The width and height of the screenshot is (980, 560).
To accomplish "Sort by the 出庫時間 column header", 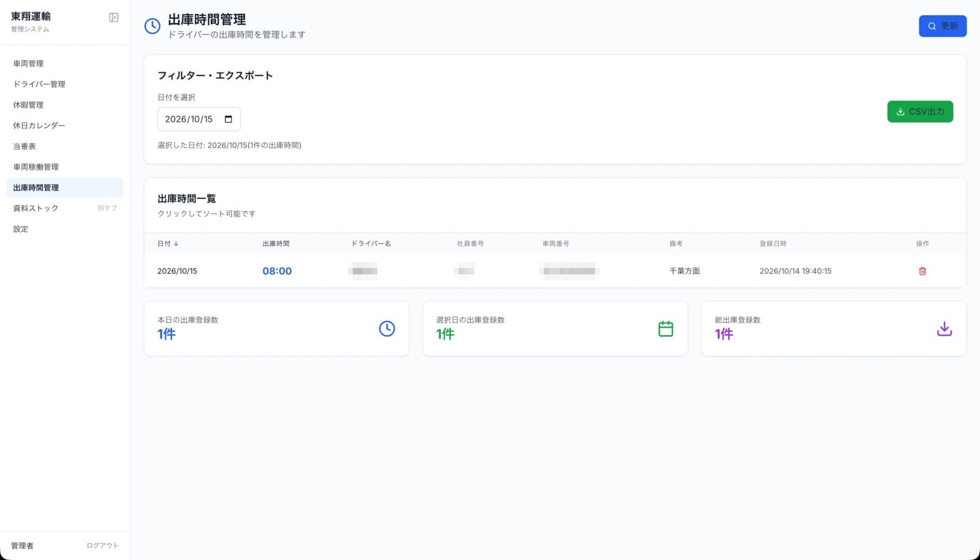I will point(276,244).
